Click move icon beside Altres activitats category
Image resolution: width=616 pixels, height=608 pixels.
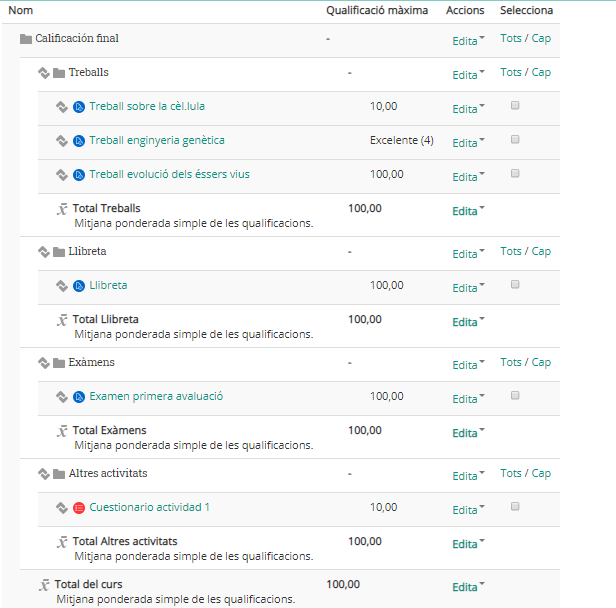[44, 474]
